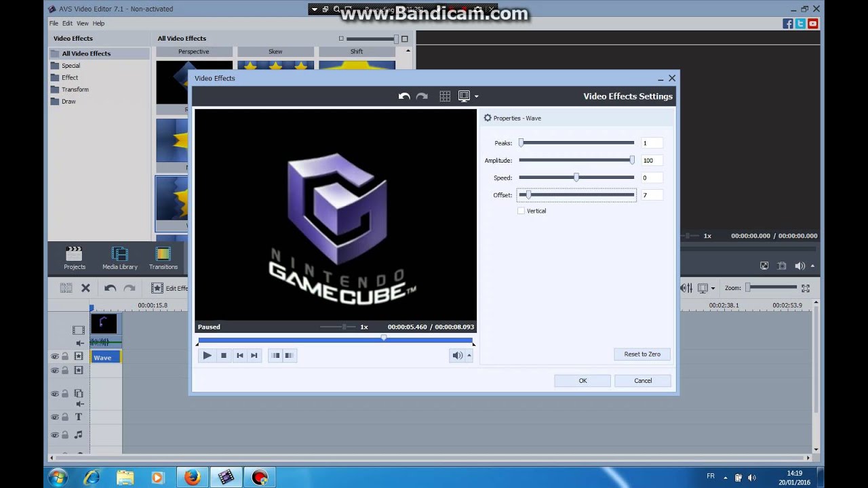868x488 pixels.
Task: Open the Help menu
Action: tap(98, 23)
